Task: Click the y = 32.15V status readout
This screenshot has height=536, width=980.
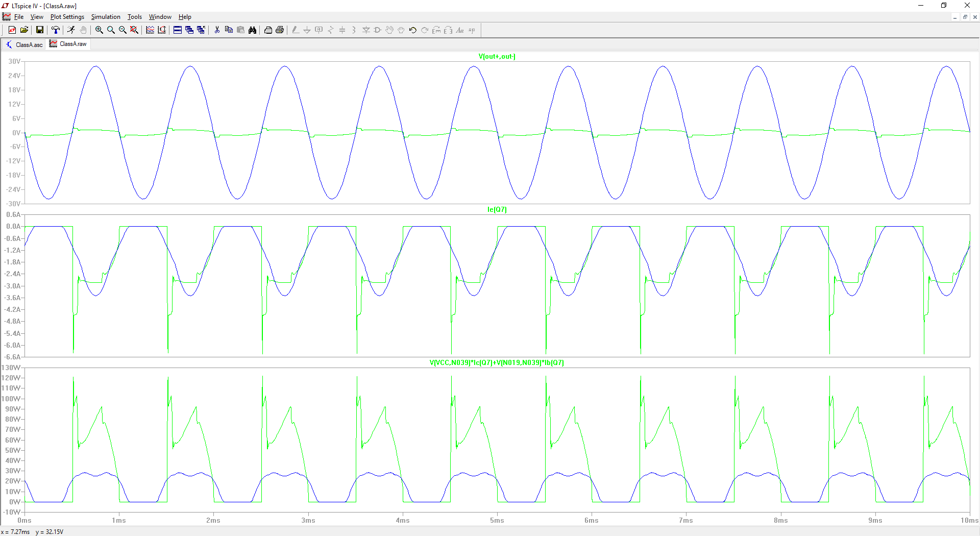Action: click(x=50, y=532)
